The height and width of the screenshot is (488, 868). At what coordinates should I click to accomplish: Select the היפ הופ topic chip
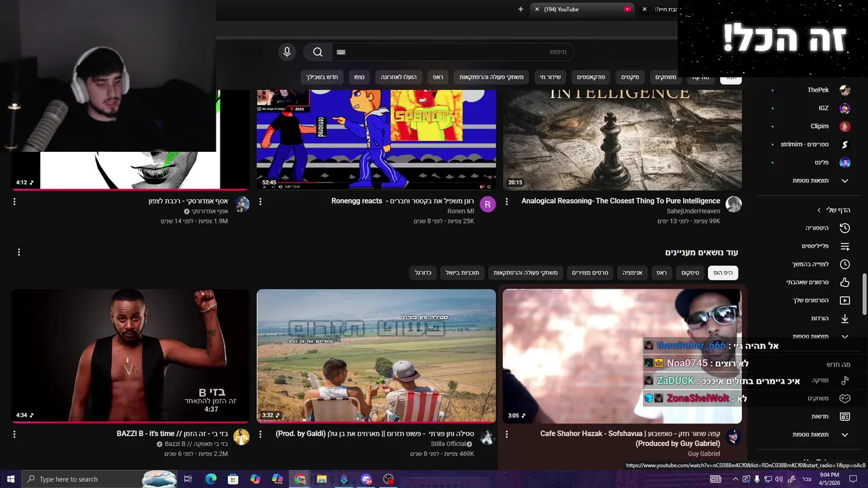click(723, 272)
